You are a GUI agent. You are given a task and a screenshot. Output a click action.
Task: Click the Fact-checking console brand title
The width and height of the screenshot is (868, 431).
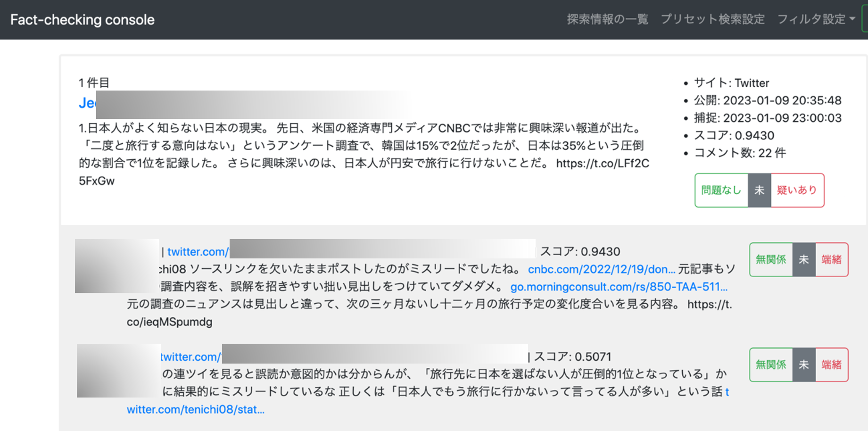click(x=83, y=19)
